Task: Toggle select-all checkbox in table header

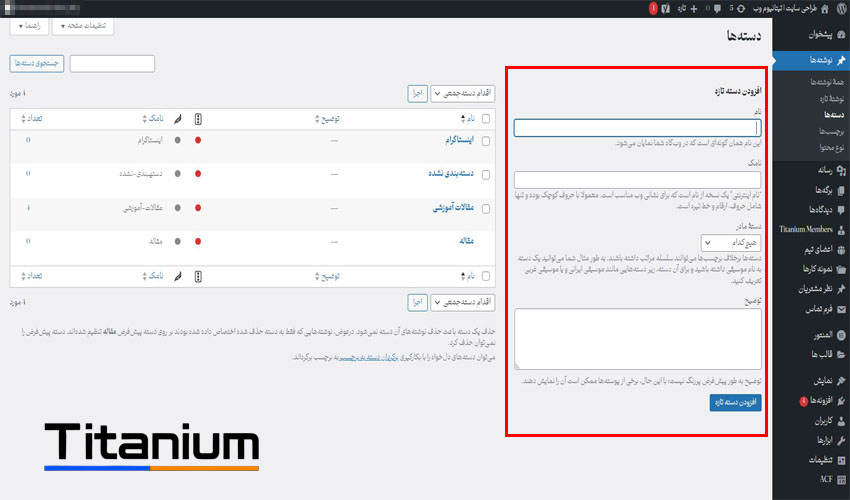Action: pos(486,119)
